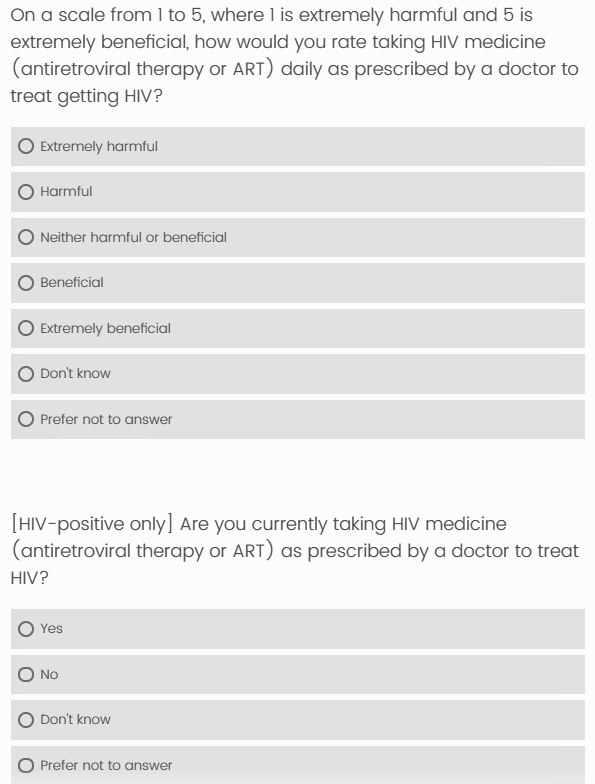Click the Harmful label text
This screenshot has width=595, height=784.
[66, 192]
